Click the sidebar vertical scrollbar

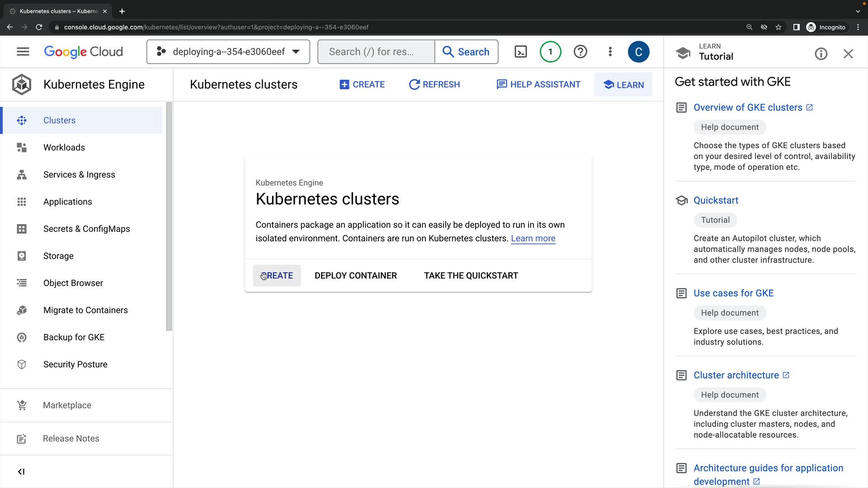tap(169, 216)
